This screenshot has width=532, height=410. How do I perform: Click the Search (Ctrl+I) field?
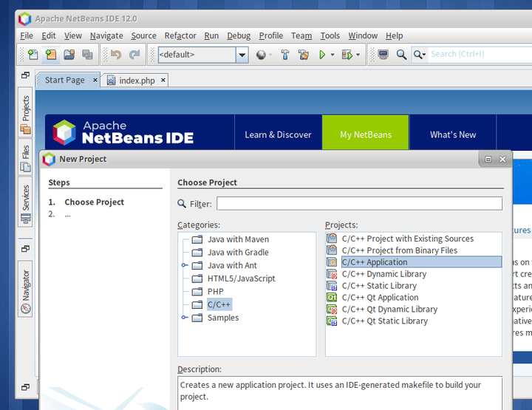coord(480,54)
